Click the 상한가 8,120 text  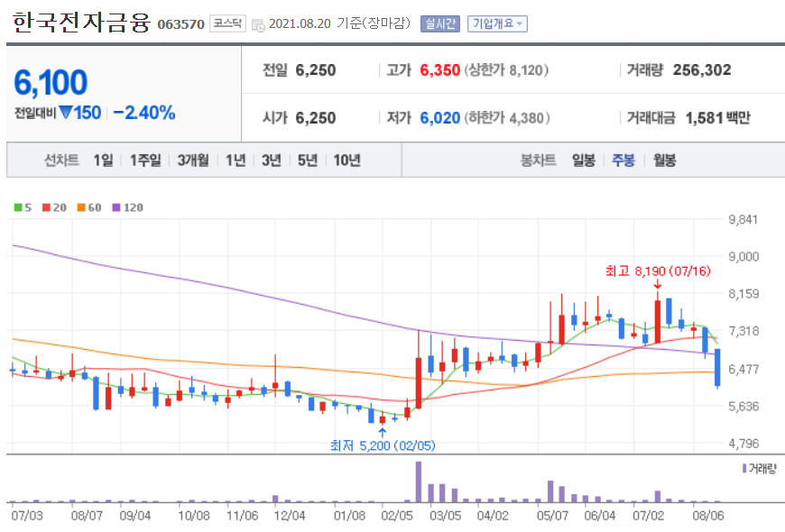506,70
